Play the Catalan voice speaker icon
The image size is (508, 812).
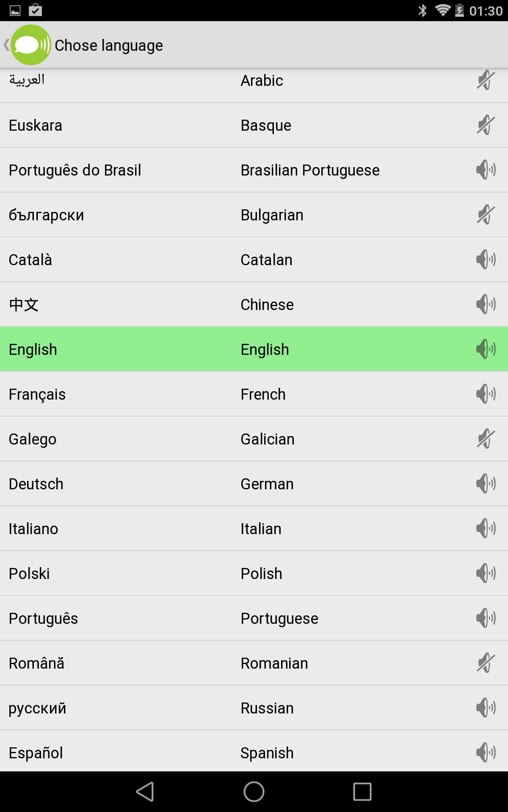486,260
